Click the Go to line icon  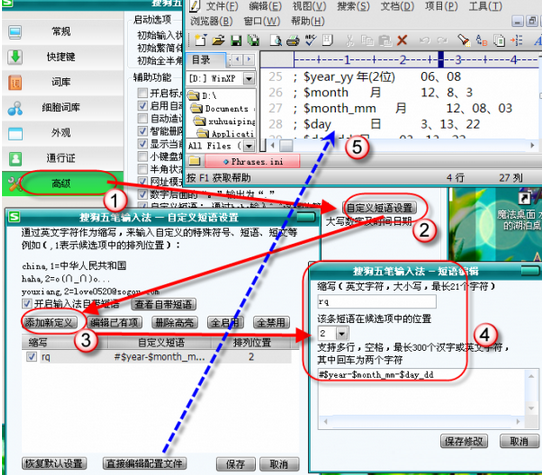517,41
